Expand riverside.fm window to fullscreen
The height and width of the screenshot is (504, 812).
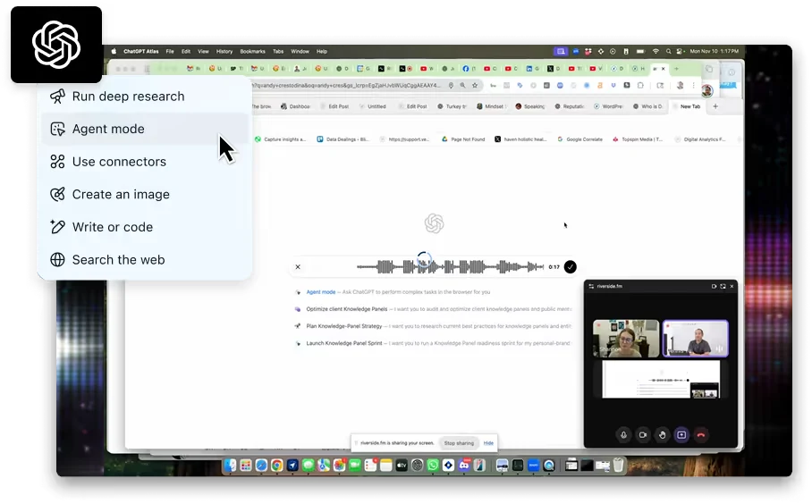[723, 286]
